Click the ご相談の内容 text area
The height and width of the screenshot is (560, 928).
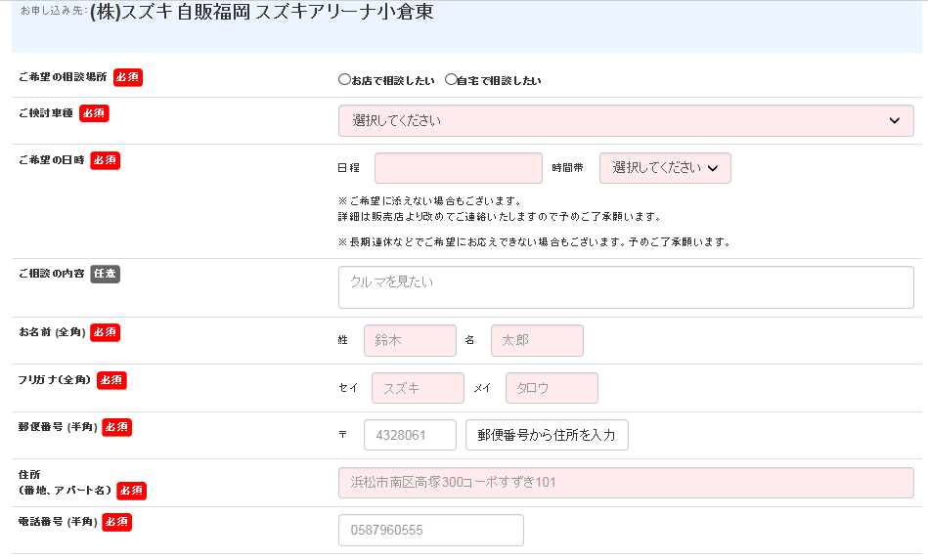click(x=626, y=287)
